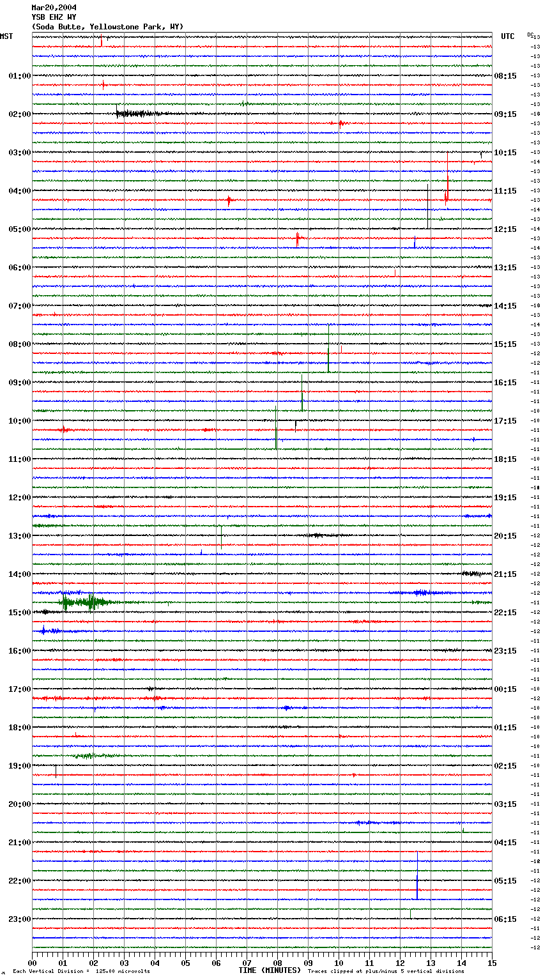Viewport: 543px width, 980px height.
Task: Select the 22:00 MST time label
Action: pyautogui.click(x=19, y=881)
